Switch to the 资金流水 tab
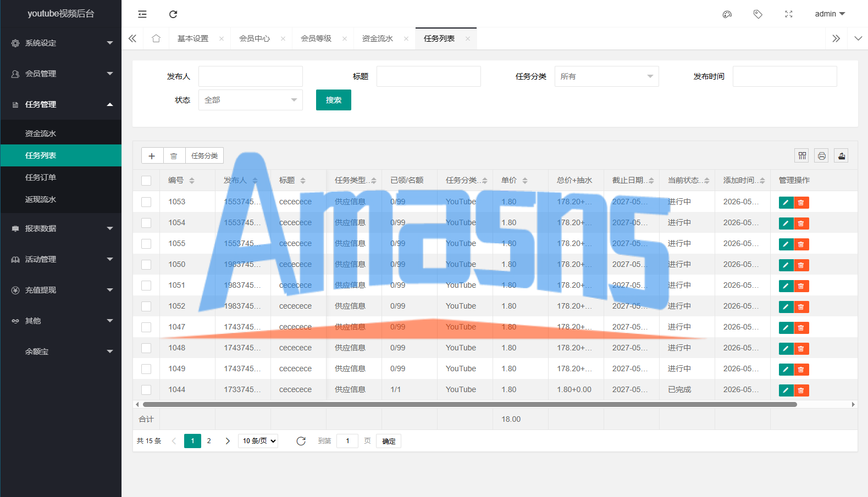This screenshot has height=497, width=868. (378, 38)
